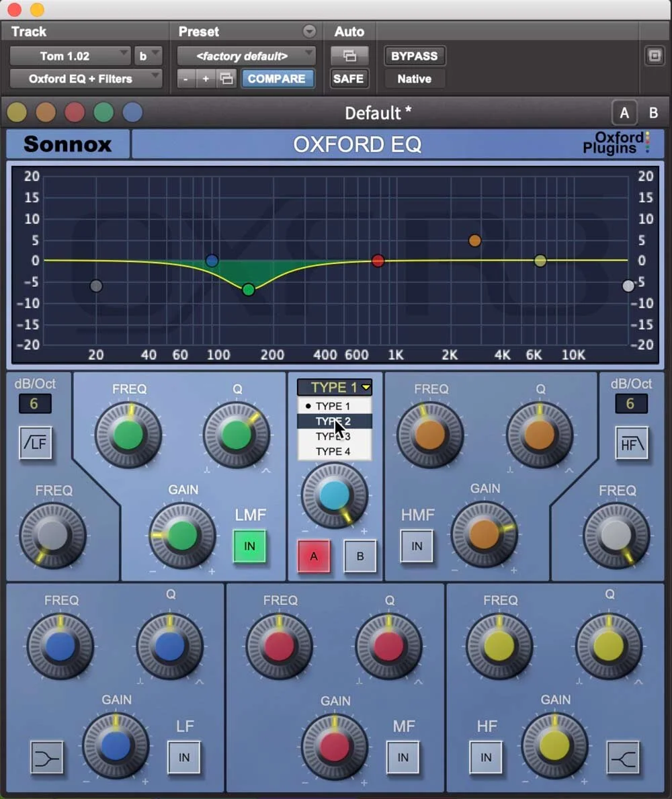Click the red MF FREQ knob

coord(279,646)
